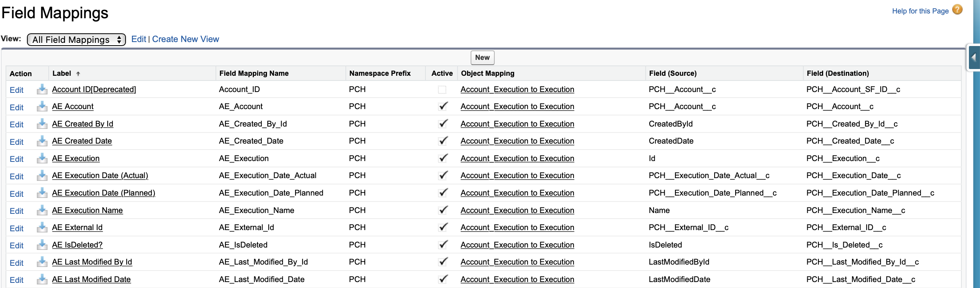Click download icon beside AE External Id
Image resolution: width=980 pixels, height=288 pixels.
click(x=42, y=228)
